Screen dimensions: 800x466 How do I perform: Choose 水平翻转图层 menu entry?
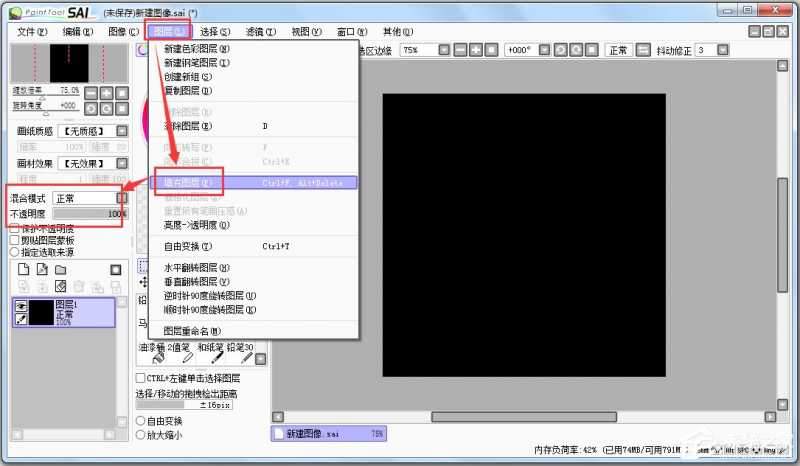[x=254, y=268]
